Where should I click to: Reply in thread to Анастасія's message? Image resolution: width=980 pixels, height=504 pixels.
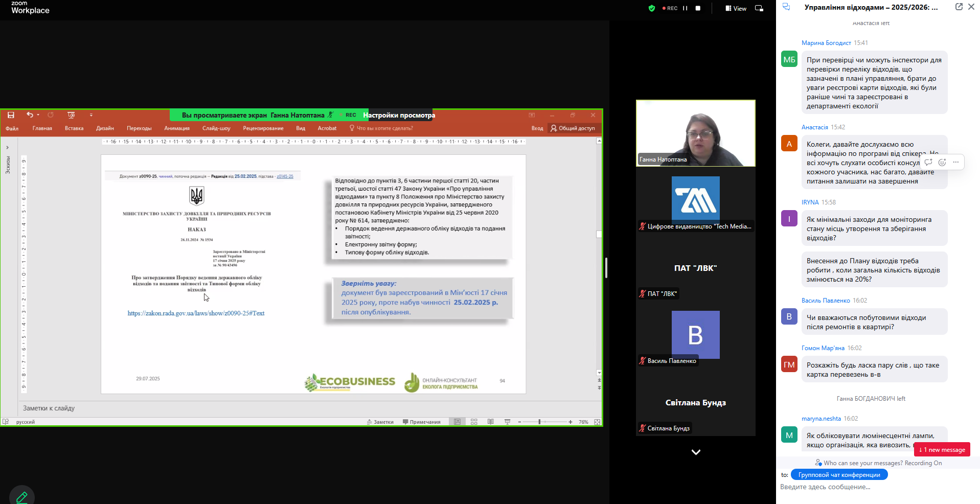pos(928,162)
